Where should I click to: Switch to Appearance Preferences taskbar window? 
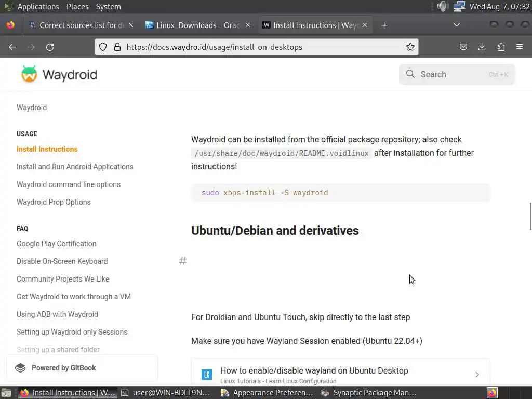pos(267,393)
